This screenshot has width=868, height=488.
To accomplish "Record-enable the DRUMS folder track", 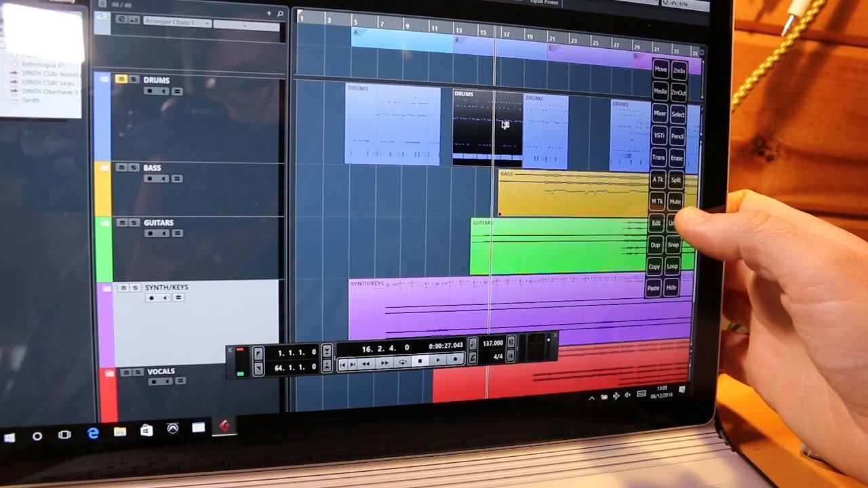I will coord(151,91).
